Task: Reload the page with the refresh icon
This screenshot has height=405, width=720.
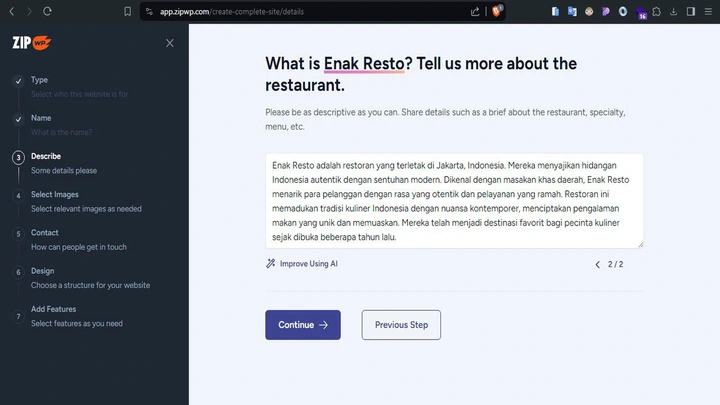Action: tap(47, 11)
